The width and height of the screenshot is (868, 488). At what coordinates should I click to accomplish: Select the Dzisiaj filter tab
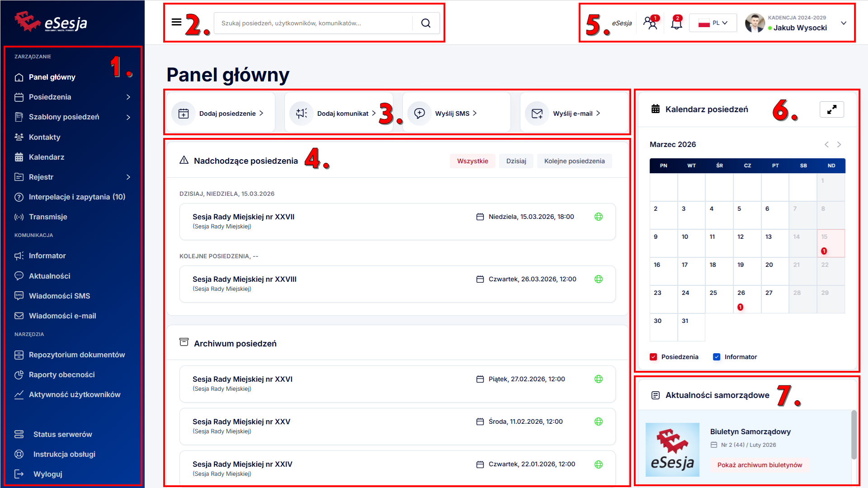[516, 161]
